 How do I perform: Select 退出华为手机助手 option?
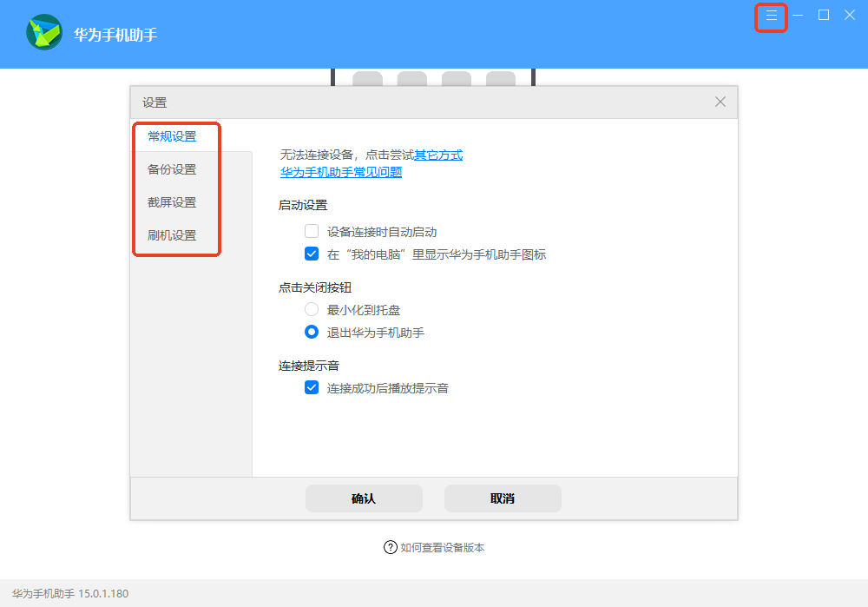coord(311,331)
